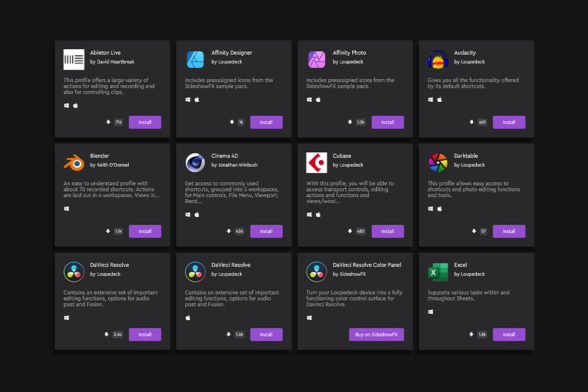Click the Darktable title text
The image size is (588, 392).
[x=466, y=156]
